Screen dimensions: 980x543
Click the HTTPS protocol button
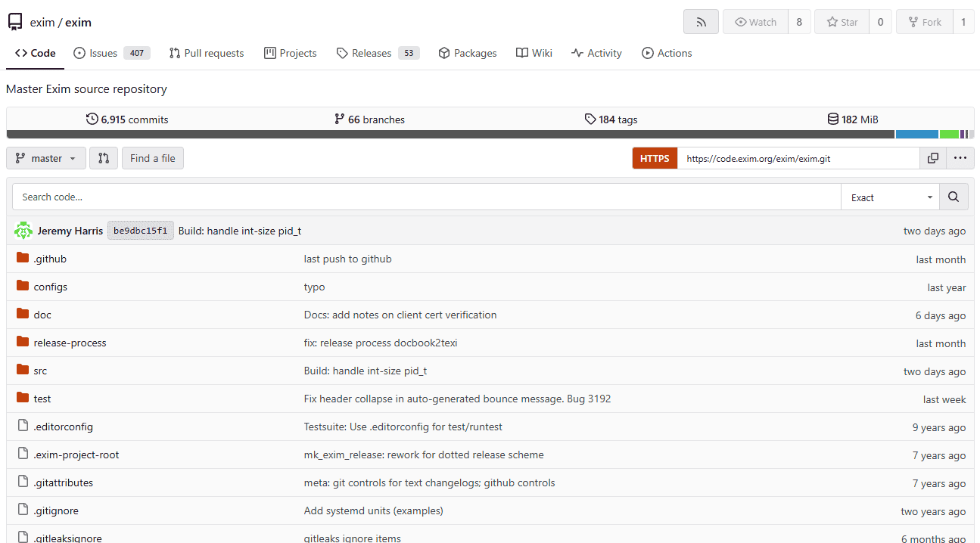point(655,158)
